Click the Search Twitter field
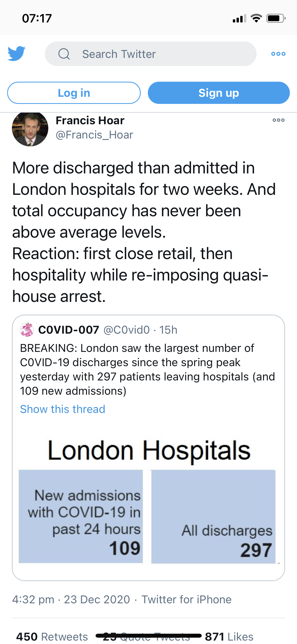 tap(150, 54)
